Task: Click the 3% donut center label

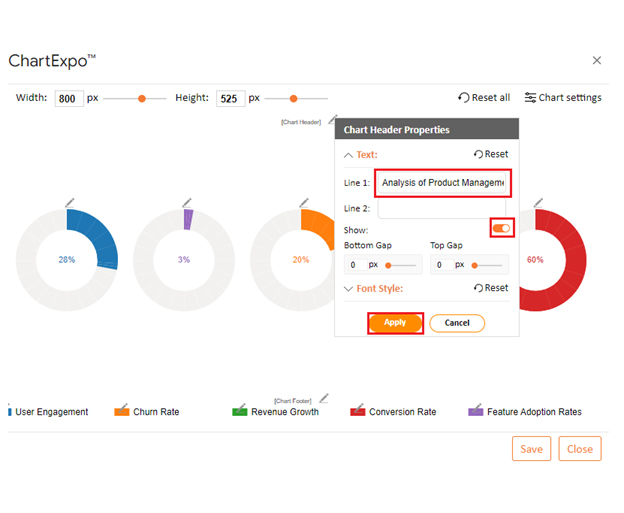Action: 184,259
